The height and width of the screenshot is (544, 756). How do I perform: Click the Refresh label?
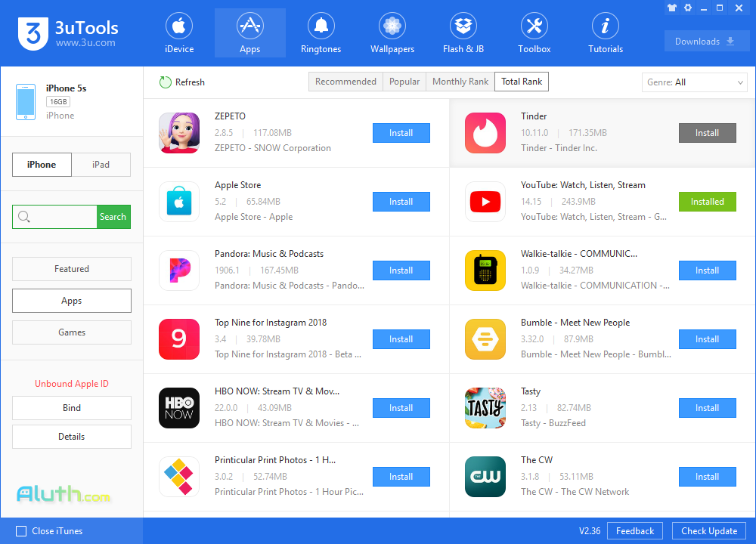tap(190, 82)
